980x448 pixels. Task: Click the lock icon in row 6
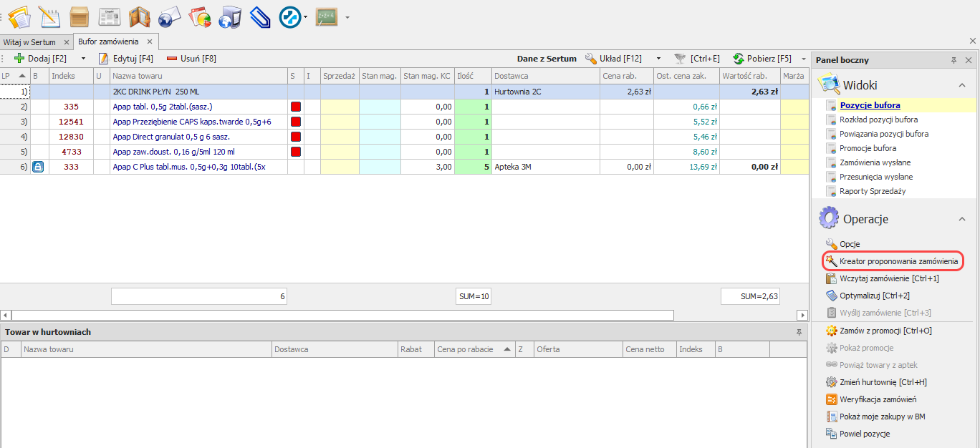(39, 167)
